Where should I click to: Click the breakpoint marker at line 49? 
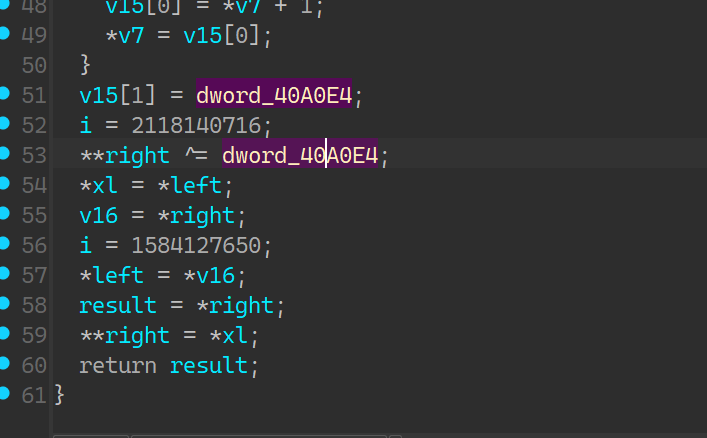[5, 34]
